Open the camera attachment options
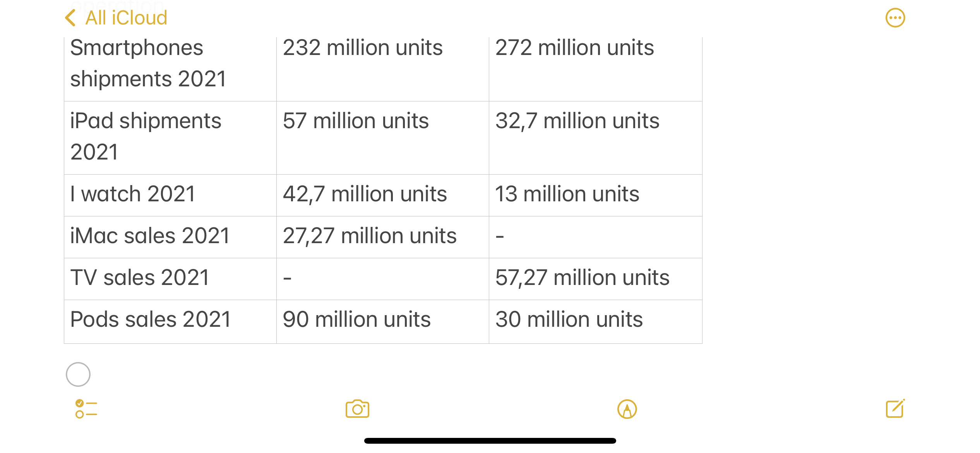Screen dimensions: 980x453 coord(357,409)
